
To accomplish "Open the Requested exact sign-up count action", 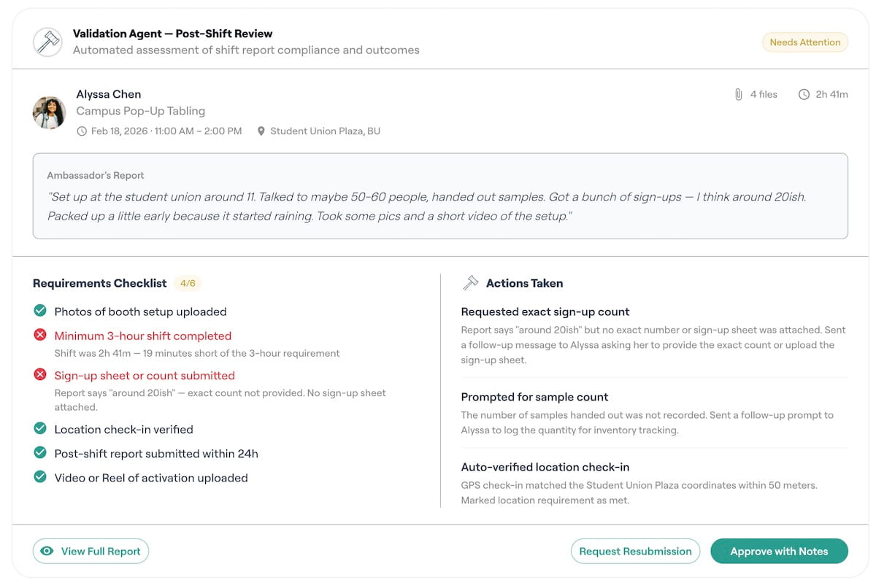I will pos(545,312).
